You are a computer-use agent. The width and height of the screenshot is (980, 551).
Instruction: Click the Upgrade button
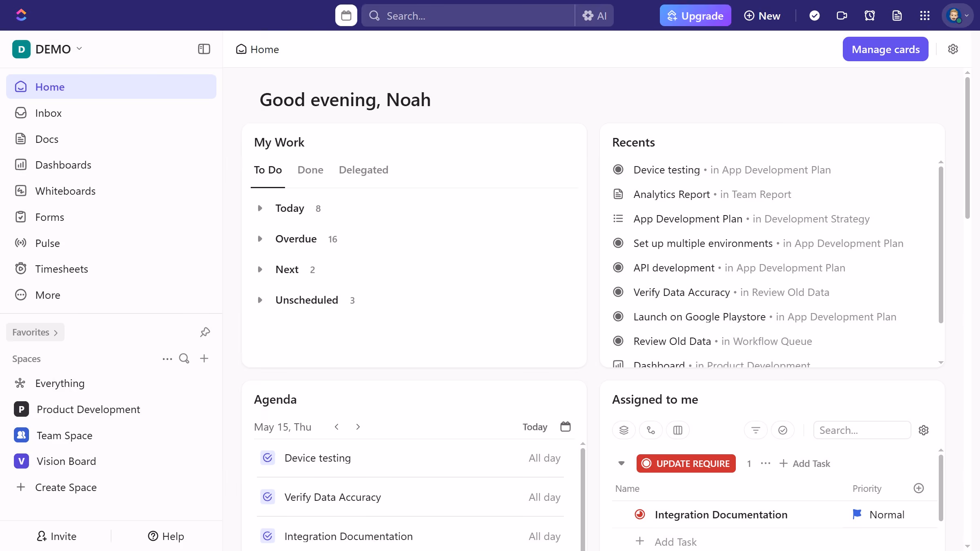[695, 16]
